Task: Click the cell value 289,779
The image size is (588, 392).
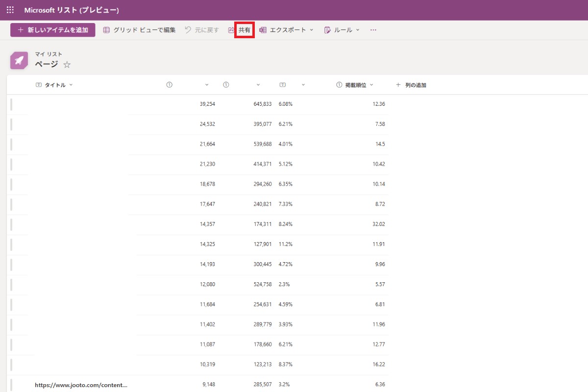Action: [x=263, y=324]
